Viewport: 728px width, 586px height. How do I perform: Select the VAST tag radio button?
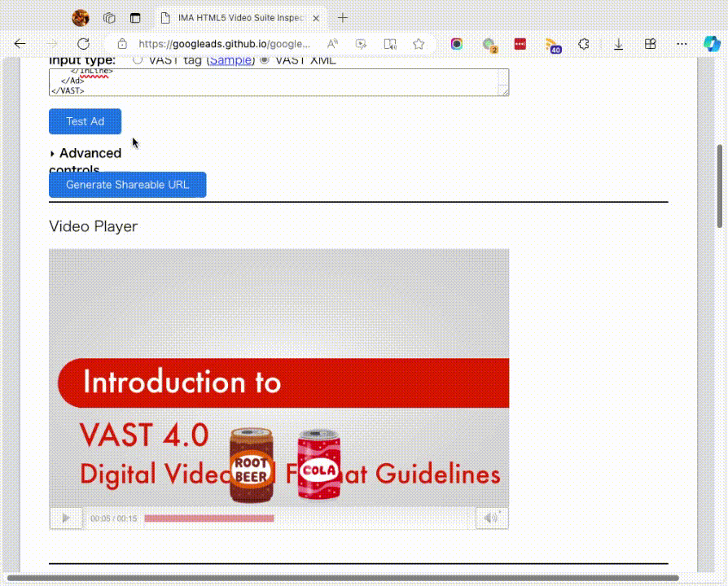click(138, 60)
